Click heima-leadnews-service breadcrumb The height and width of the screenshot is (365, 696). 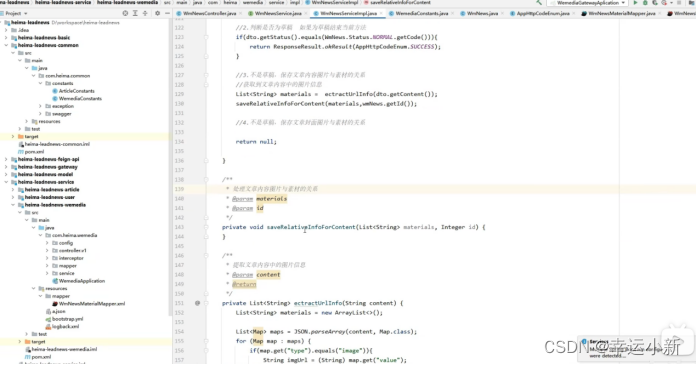63,3
